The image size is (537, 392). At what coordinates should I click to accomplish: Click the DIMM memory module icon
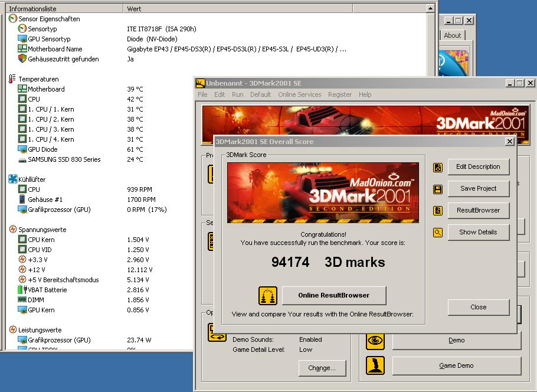pos(22,299)
